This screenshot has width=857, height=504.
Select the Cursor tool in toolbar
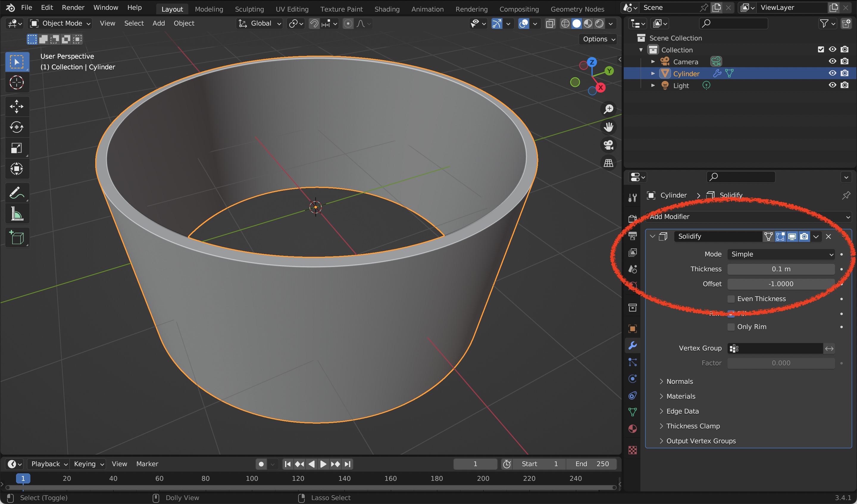tap(16, 83)
